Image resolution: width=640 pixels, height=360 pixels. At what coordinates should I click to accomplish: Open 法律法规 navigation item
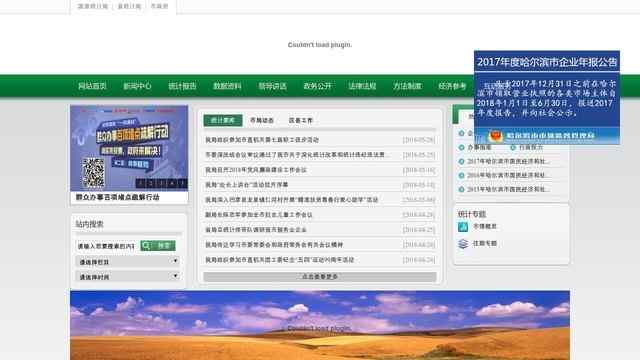[362, 86]
